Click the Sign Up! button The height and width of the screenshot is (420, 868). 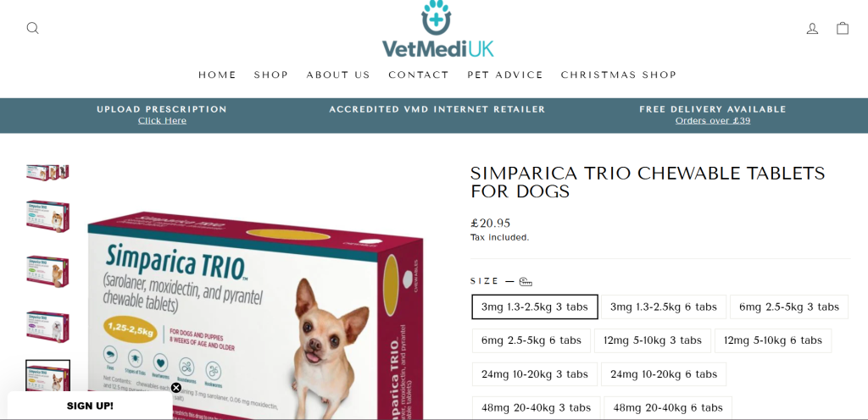90,406
